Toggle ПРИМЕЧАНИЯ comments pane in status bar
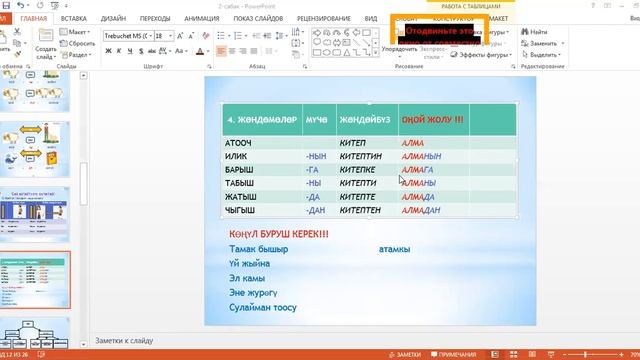The height and width of the screenshot is (360, 640). pyautogui.click(x=453, y=354)
